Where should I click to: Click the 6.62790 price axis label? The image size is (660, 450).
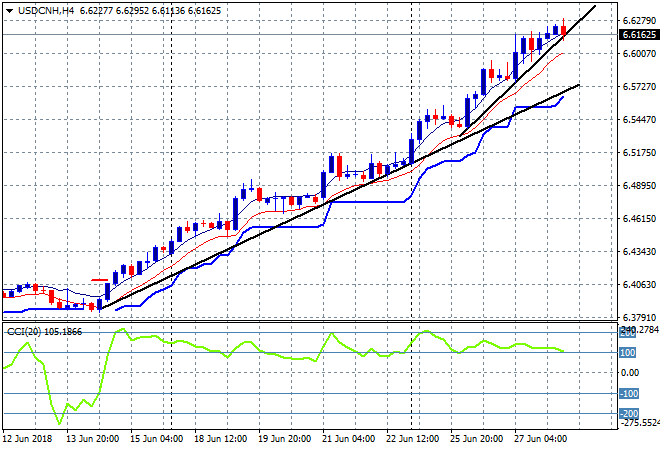coord(637,20)
